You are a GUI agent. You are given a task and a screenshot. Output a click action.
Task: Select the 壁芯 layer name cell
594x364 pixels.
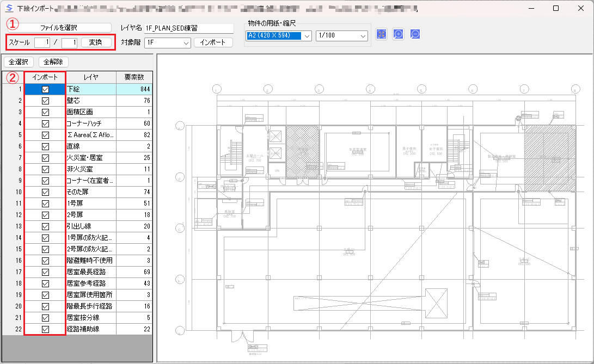point(91,101)
